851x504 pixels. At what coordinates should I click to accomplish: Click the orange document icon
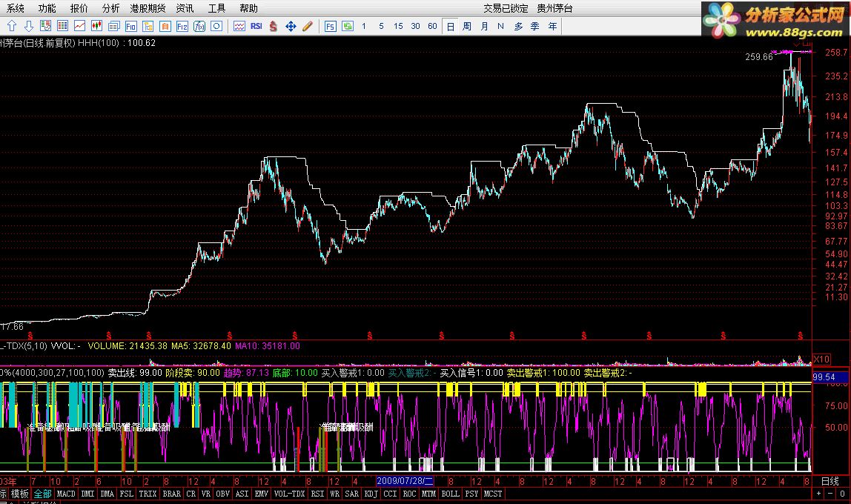[165, 26]
